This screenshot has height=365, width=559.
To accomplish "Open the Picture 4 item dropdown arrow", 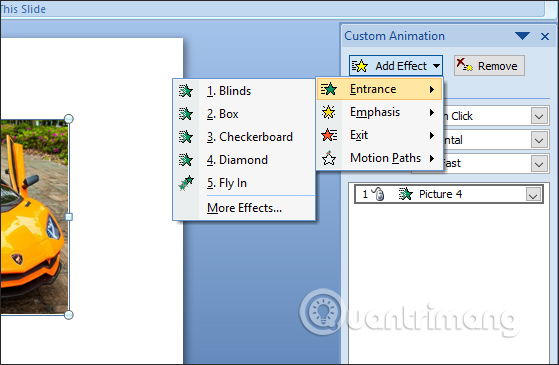I will pyautogui.click(x=533, y=195).
